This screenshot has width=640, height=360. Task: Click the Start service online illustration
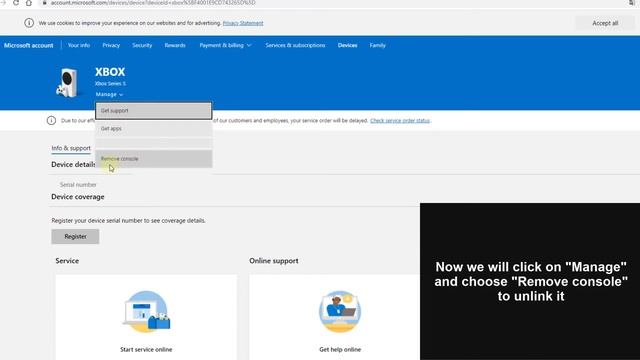coord(146,311)
